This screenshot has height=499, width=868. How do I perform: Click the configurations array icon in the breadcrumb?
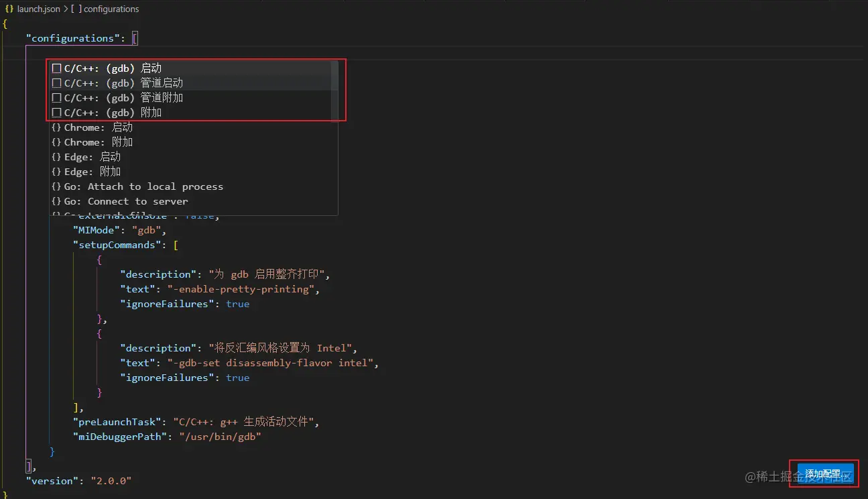pos(77,9)
